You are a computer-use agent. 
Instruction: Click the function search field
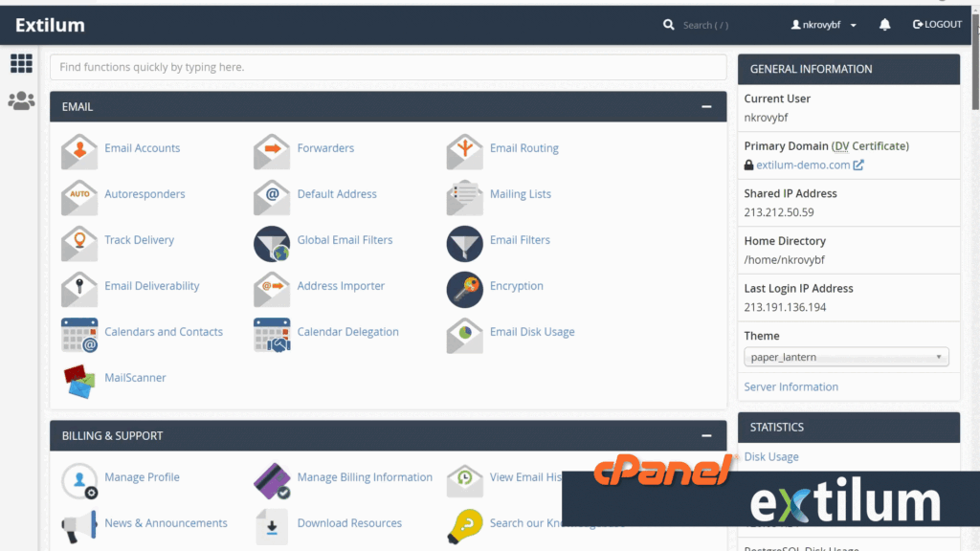point(388,67)
